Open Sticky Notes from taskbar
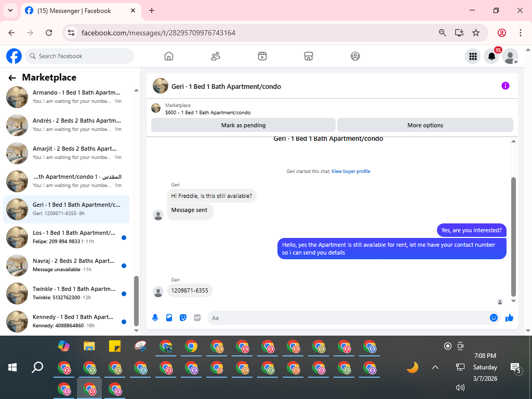The height and width of the screenshot is (399, 532). click(115, 346)
